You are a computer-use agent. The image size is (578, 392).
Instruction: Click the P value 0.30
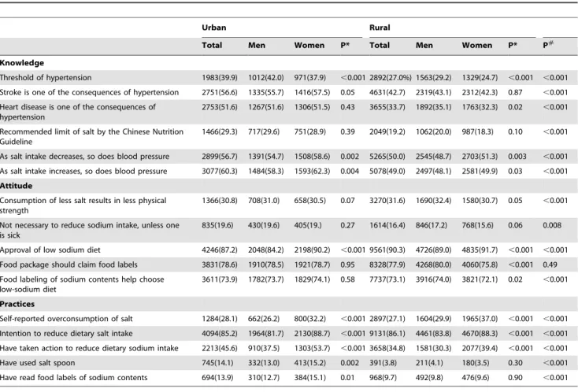coord(515,363)
